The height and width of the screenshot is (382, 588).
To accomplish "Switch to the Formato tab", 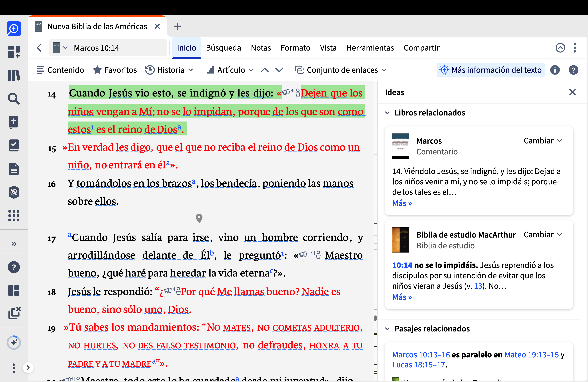I will (295, 48).
